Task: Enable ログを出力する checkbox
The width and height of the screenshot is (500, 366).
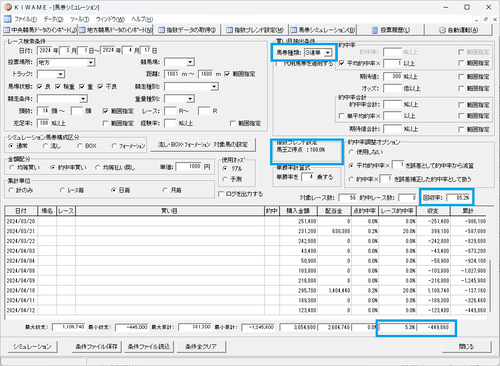Action: point(221,194)
